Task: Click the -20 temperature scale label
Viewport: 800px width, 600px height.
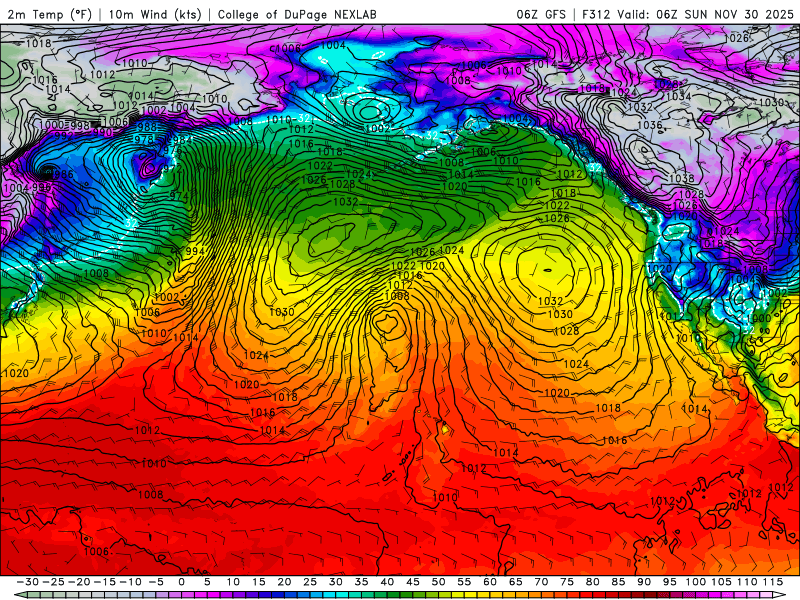Action: [79, 582]
